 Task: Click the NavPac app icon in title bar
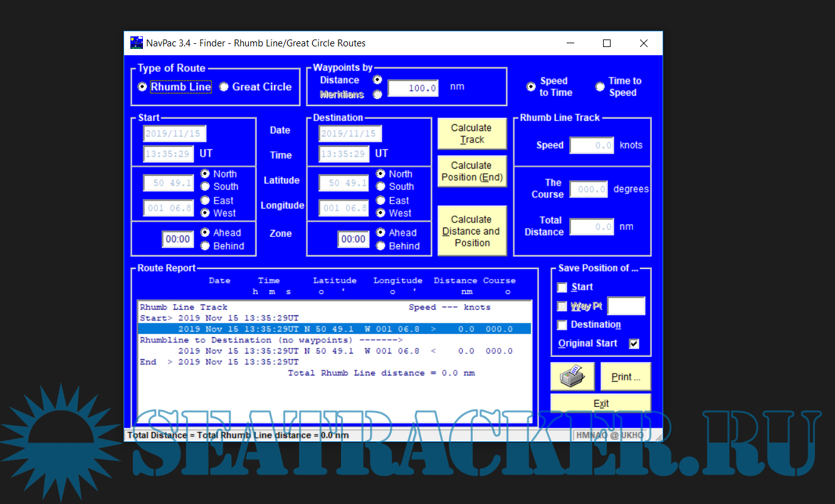coord(136,43)
